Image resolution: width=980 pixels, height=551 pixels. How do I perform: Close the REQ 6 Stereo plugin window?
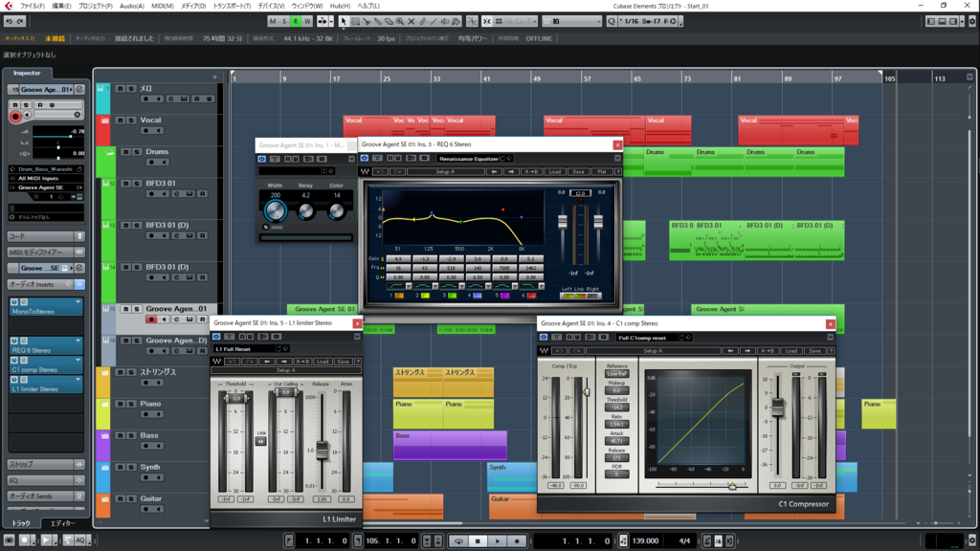click(x=617, y=145)
